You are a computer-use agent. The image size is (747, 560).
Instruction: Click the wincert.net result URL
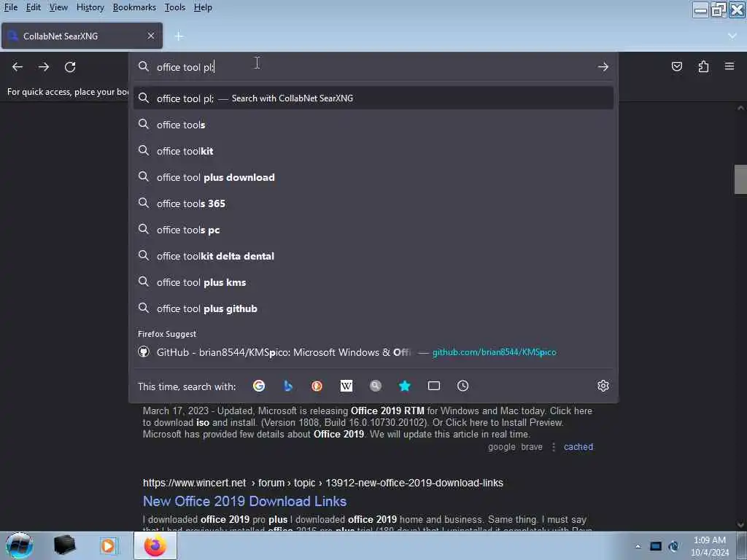(322, 483)
